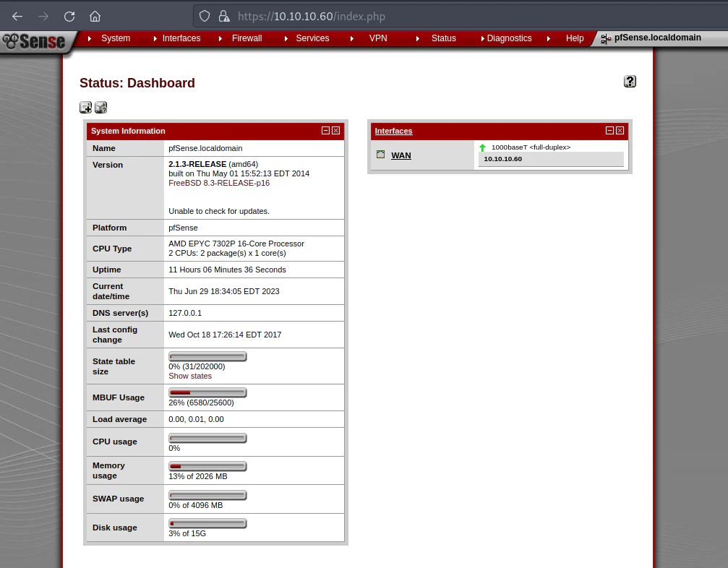Click the Show states link
The width and height of the screenshot is (728, 568).
pyautogui.click(x=190, y=376)
